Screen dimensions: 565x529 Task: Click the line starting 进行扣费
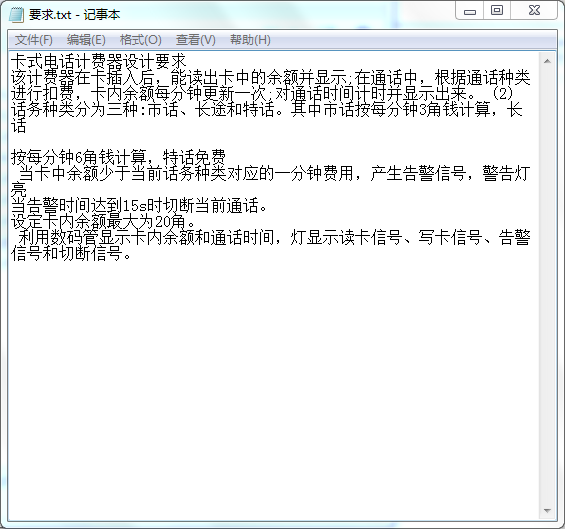click(262, 93)
